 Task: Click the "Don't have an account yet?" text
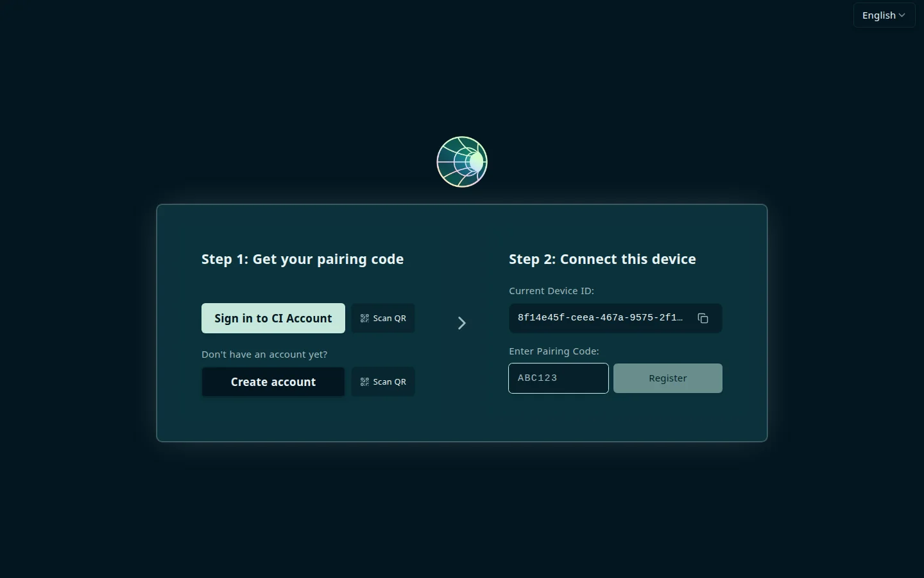(x=264, y=355)
